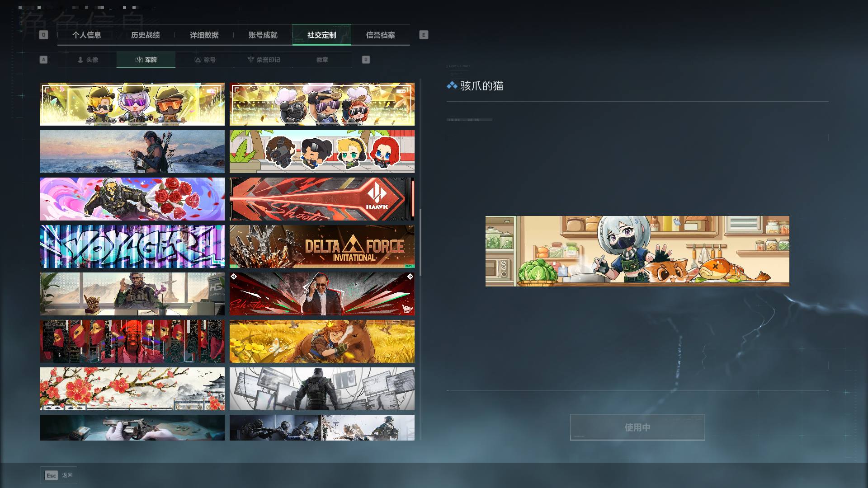This screenshot has height=488, width=868.
Task: Pick the HAAVK red dog tag
Action: [x=322, y=199]
